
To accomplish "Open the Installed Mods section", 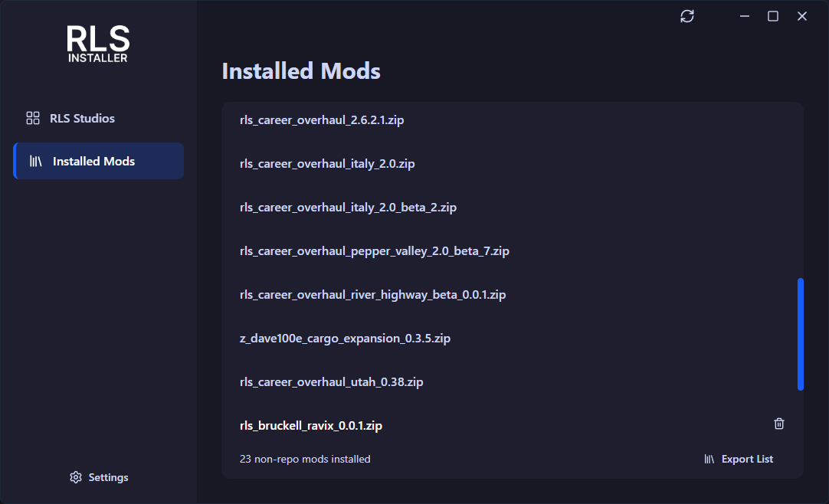I will click(93, 161).
